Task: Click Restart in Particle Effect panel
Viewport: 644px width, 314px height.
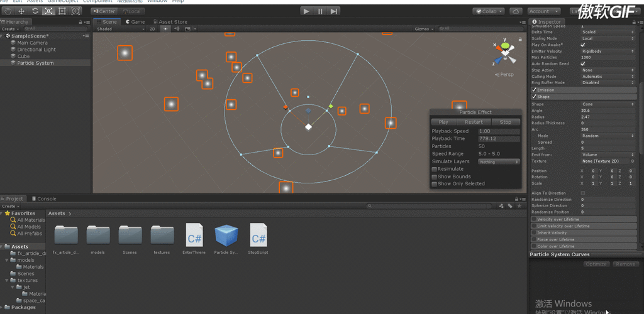Action: [x=474, y=122]
